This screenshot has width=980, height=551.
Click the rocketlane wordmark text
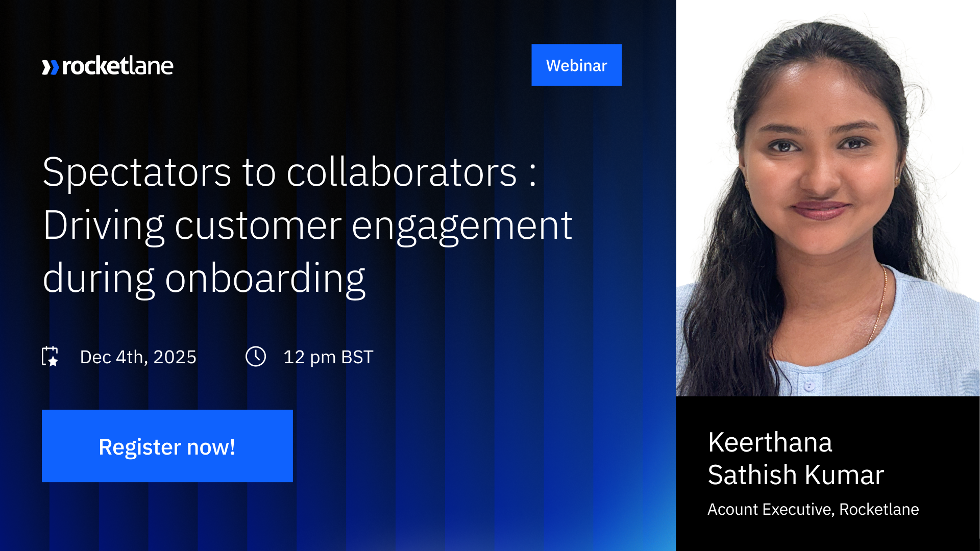[x=117, y=66]
